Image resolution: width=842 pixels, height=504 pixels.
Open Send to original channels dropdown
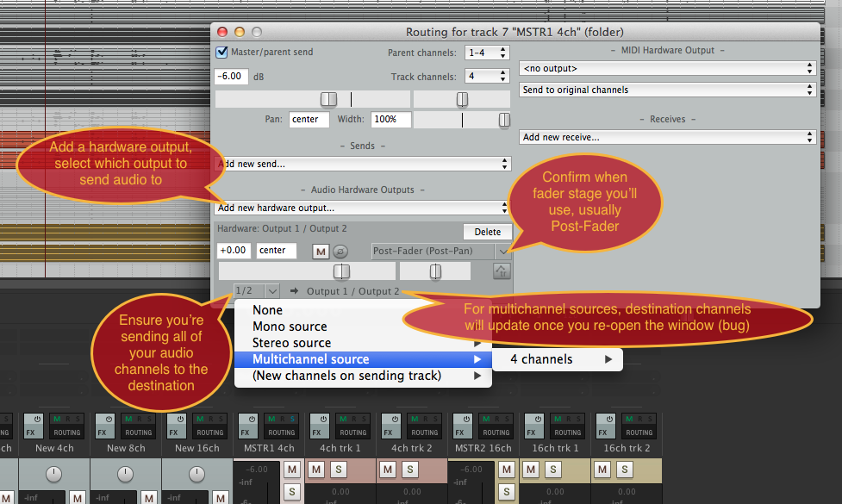(667, 90)
